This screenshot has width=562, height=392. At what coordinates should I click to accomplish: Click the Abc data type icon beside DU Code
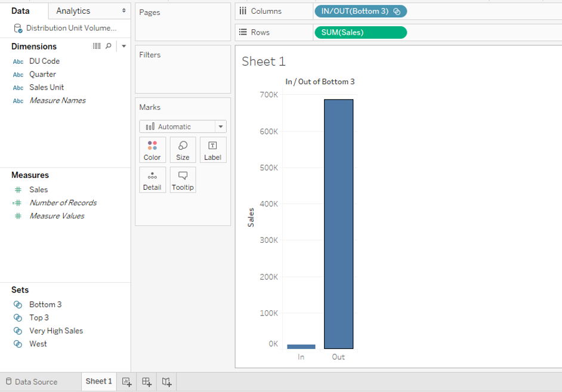click(x=17, y=61)
